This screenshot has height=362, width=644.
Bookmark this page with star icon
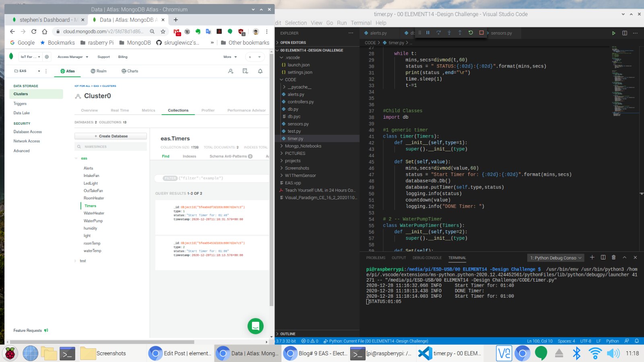[x=163, y=31]
